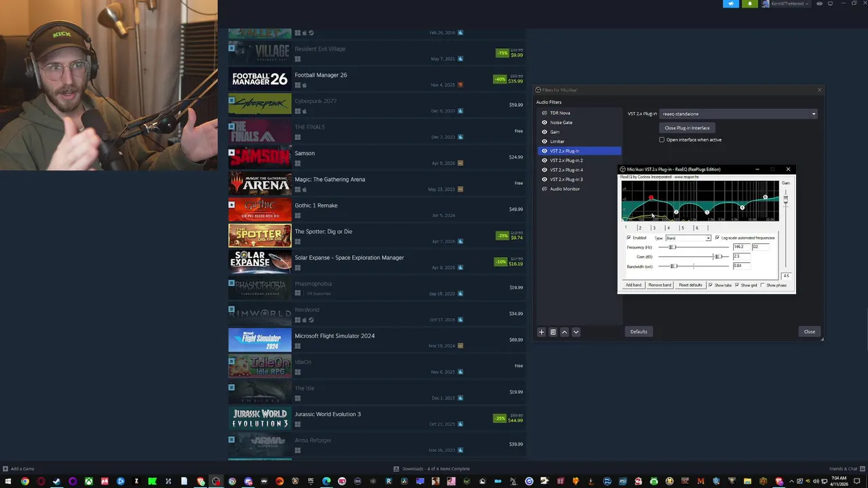
Task: Enable the 'Show phase' checkbox
Action: point(763,285)
